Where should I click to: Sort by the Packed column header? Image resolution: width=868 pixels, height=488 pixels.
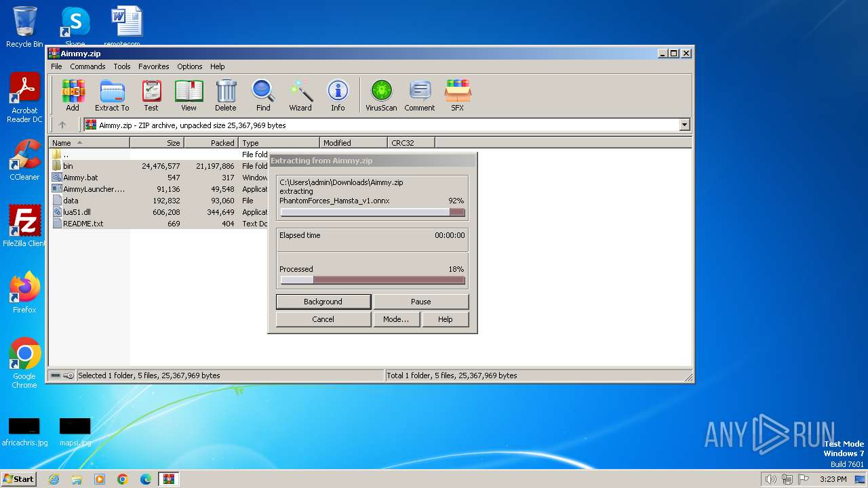pos(211,142)
